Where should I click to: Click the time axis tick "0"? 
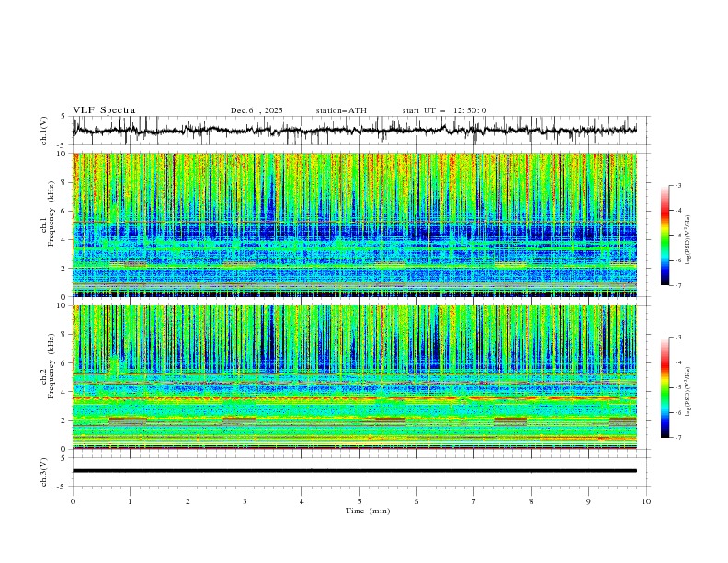tap(73, 501)
